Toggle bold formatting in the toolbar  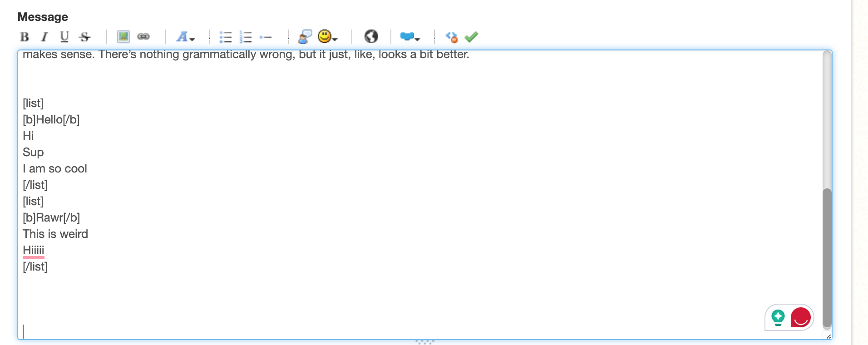(25, 37)
